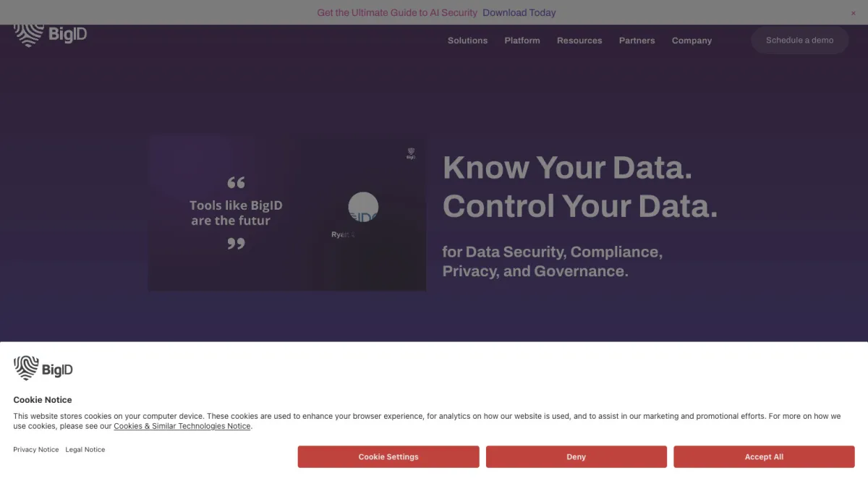Click the Schedule a demo button
The image size is (868, 481).
800,41
